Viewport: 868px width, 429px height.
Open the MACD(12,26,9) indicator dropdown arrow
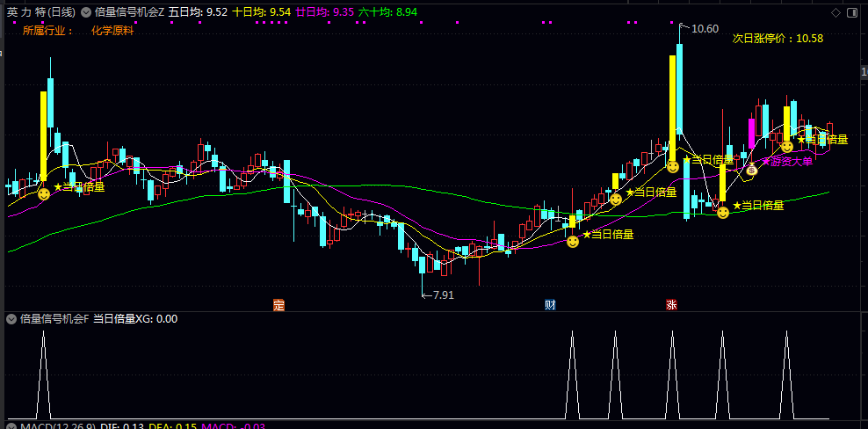click(11, 426)
